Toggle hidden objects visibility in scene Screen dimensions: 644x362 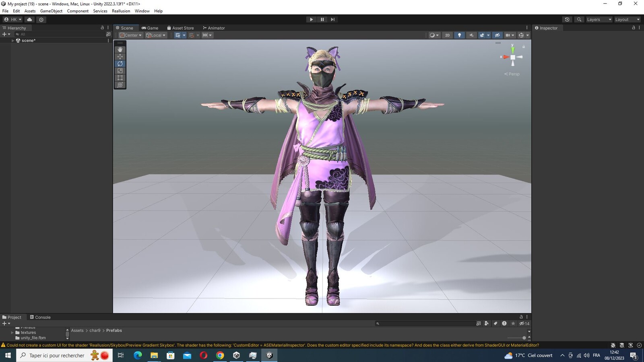click(497, 35)
